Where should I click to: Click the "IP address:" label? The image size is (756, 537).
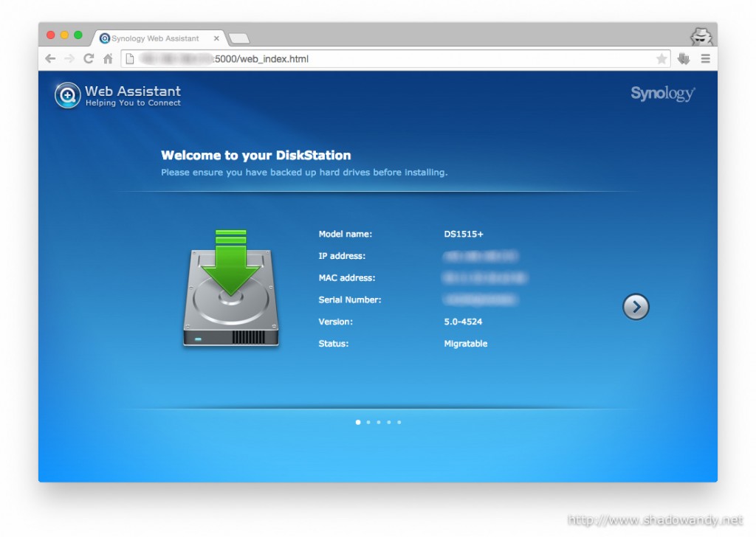click(x=342, y=256)
